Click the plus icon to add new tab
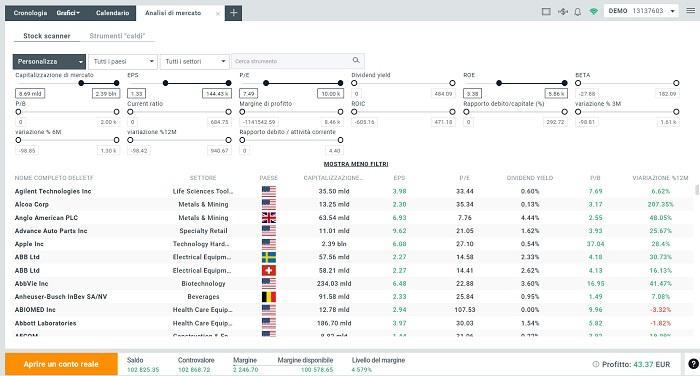 tap(233, 13)
